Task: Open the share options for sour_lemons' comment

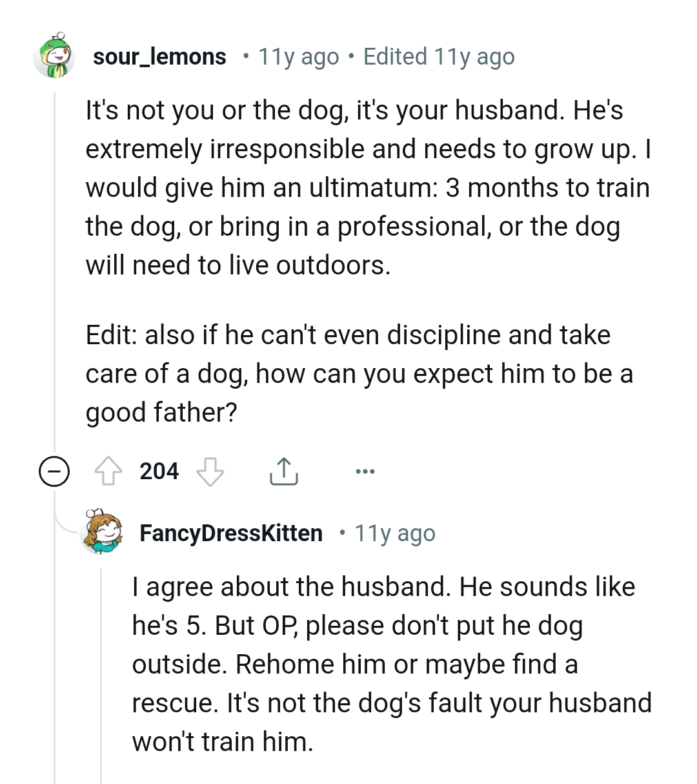Action: [x=283, y=471]
